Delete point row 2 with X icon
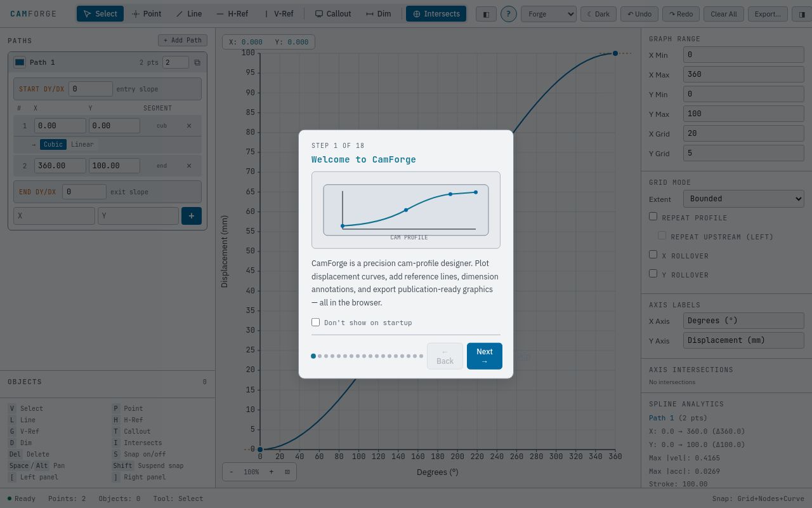Image resolution: width=812 pixels, height=508 pixels. tap(189, 166)
